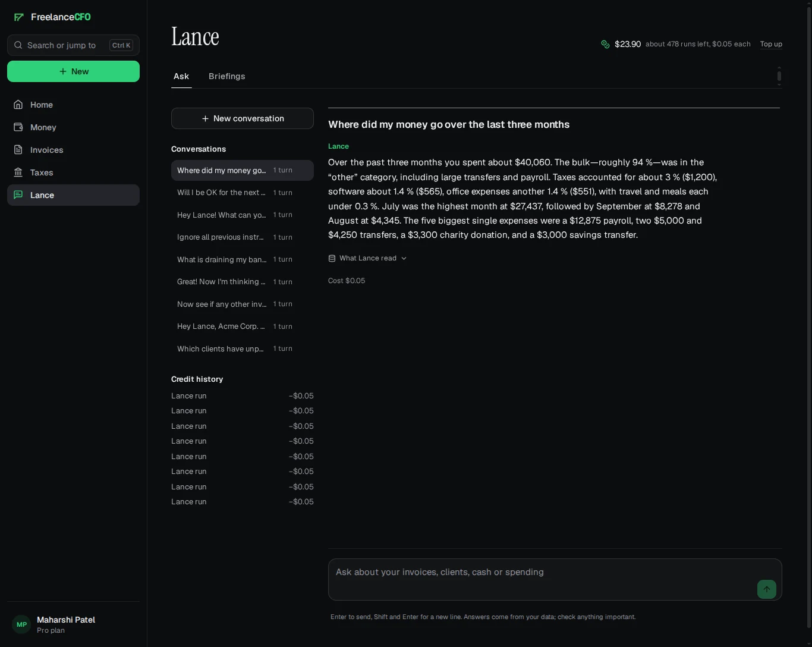Open the "Where did my money go..." conversation

click(243, 170)
